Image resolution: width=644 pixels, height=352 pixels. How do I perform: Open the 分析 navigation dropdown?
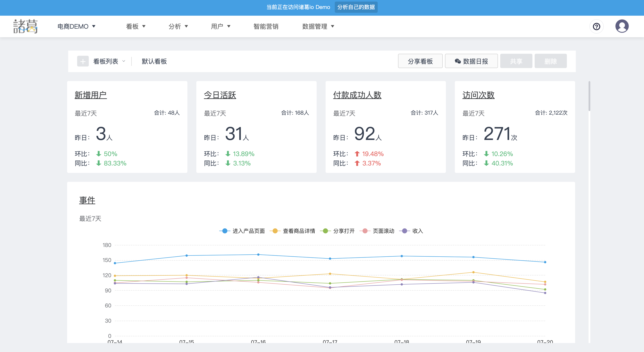(x=178, y=26)
